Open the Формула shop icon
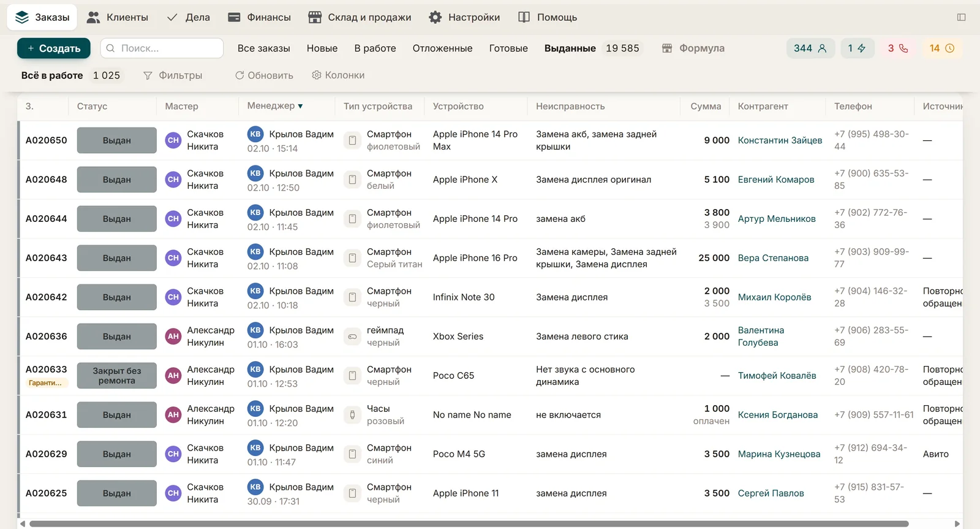The height and width of the screenshot is (529, 980). point(667,48)
